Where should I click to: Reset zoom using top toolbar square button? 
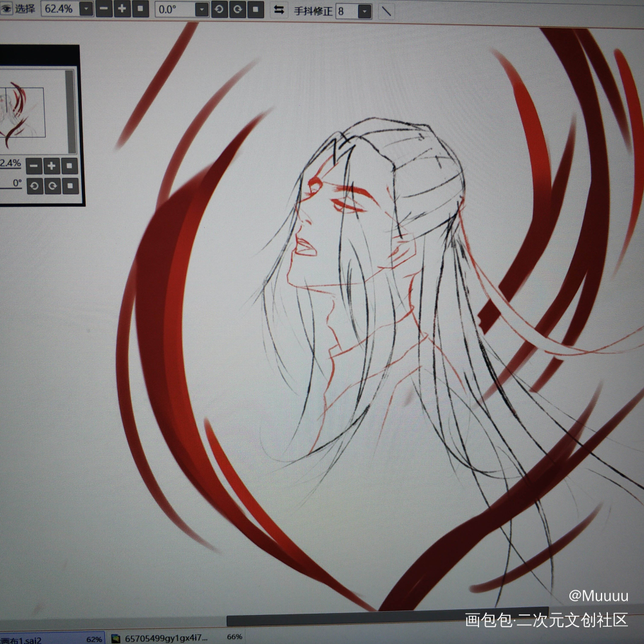point(140,9)
